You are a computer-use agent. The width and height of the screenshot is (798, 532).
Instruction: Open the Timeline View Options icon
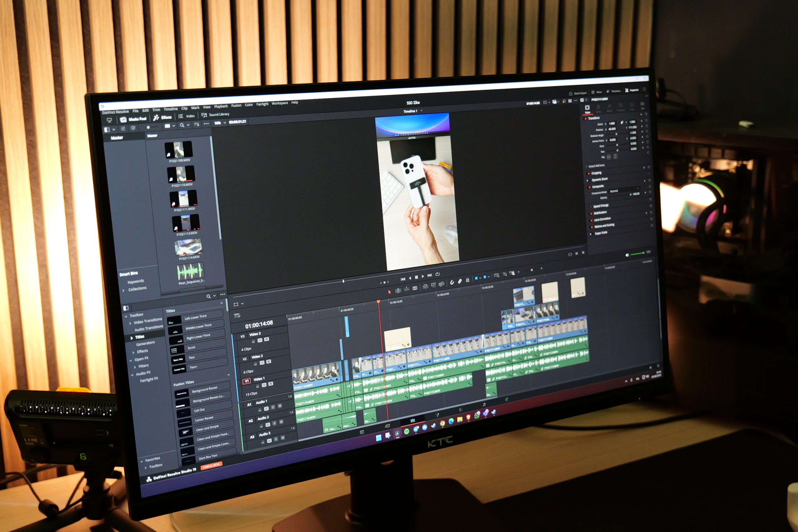click(237, 315)
